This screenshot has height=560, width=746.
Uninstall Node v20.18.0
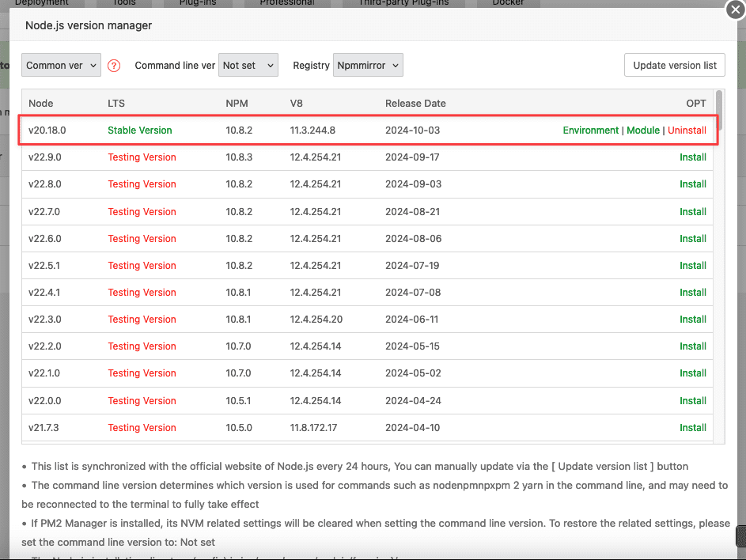(687, 131)
